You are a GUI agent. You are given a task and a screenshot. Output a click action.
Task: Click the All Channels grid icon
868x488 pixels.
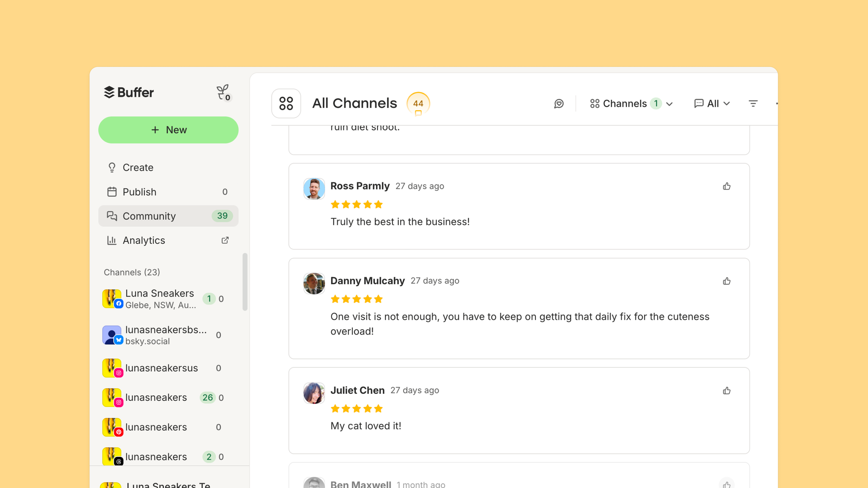point(286,103)
